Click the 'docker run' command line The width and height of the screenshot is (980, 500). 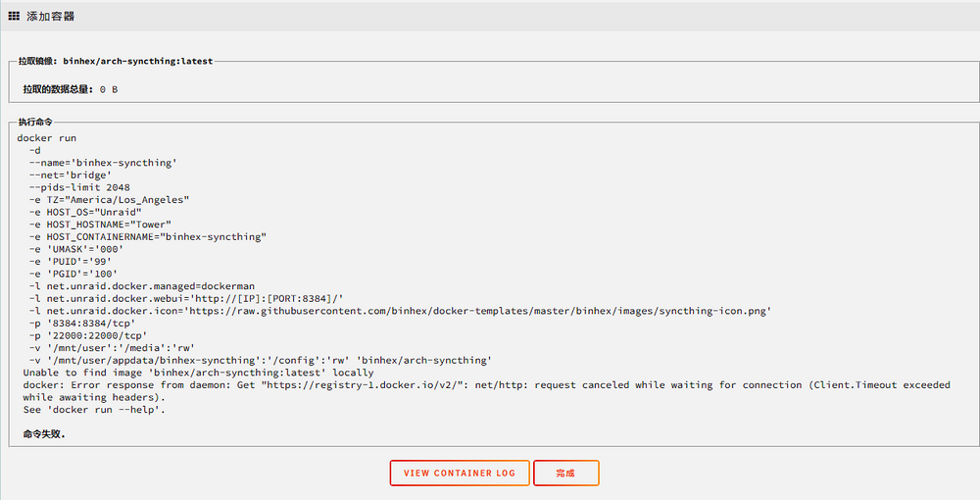coord(47,138)
